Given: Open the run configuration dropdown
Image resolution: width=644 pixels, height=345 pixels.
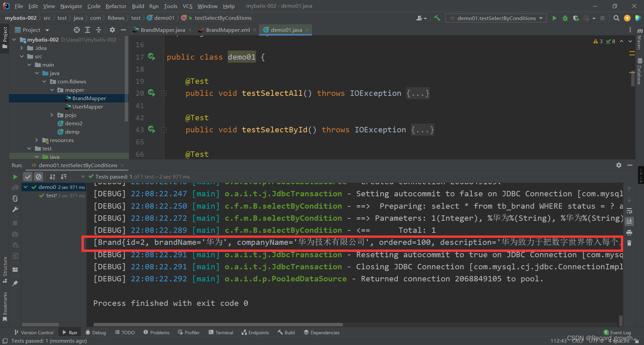Looking at the screenshot, I should [496, 18].
